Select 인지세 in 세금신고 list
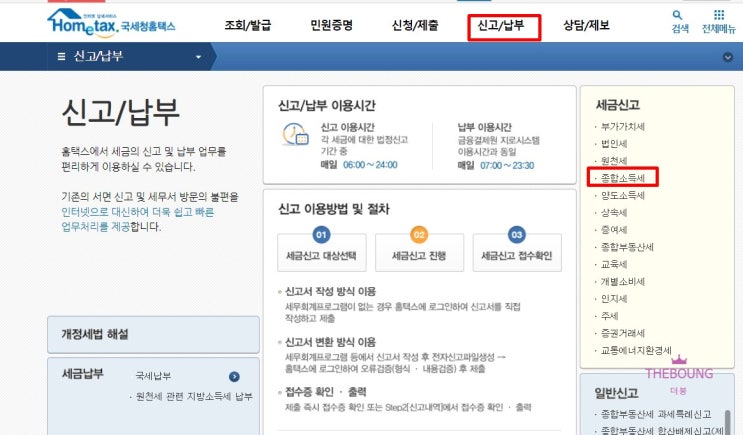This screenshot has width=743, height=435. pyautogui.click(x=614, y=299)
